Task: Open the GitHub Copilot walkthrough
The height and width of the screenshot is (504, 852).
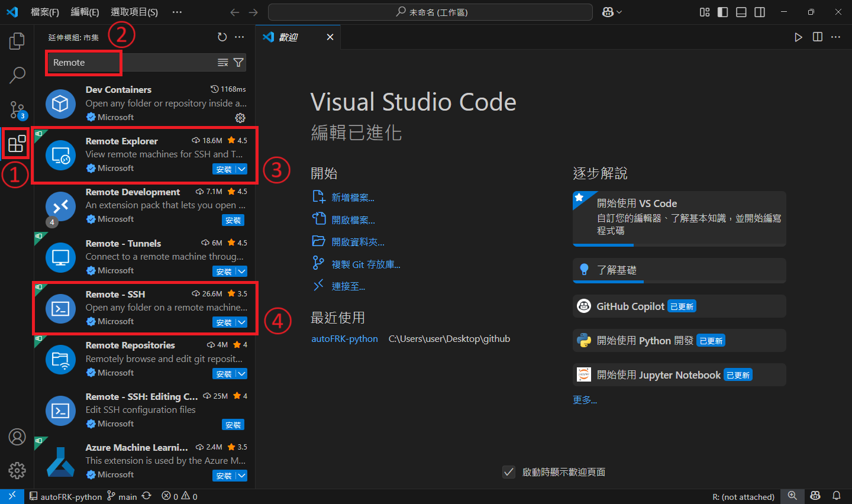Action: point(679,306)
